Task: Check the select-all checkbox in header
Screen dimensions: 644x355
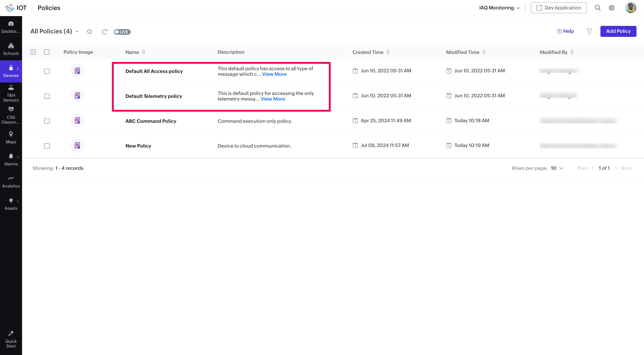Action: [x=47, y=52]
